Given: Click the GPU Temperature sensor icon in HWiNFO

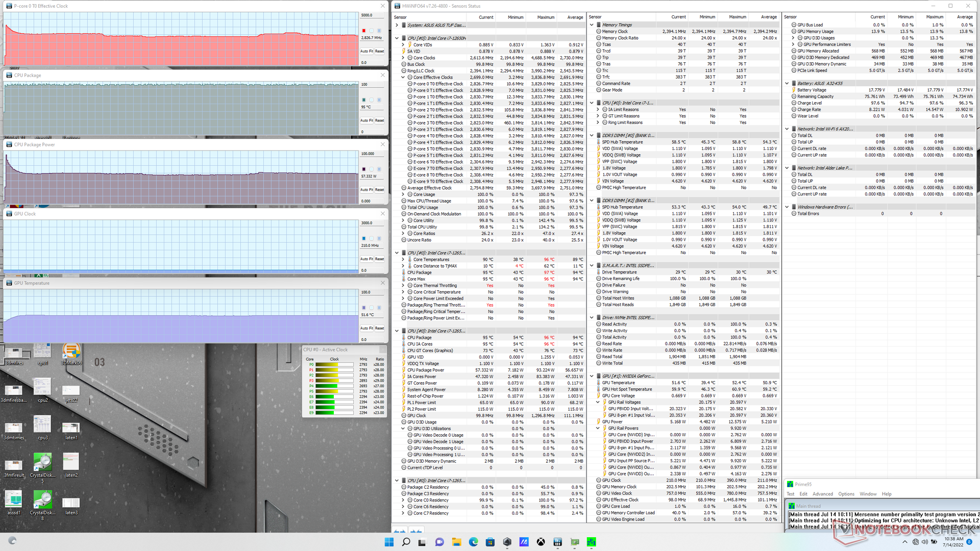Looking at the screenshot, I should [x=599, y=383].
